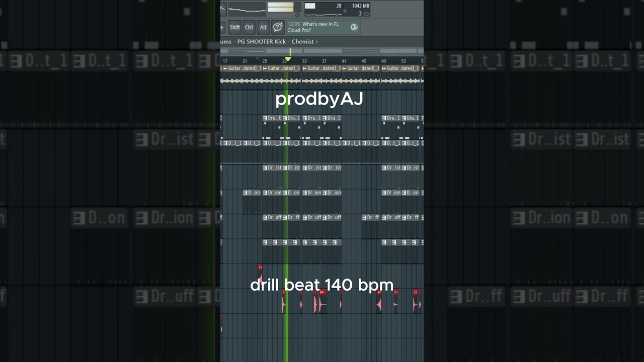The width and height of the screenshot is (644, 362).
Task: Click the playlist overview minimap strip
Action: click(322, 51)
